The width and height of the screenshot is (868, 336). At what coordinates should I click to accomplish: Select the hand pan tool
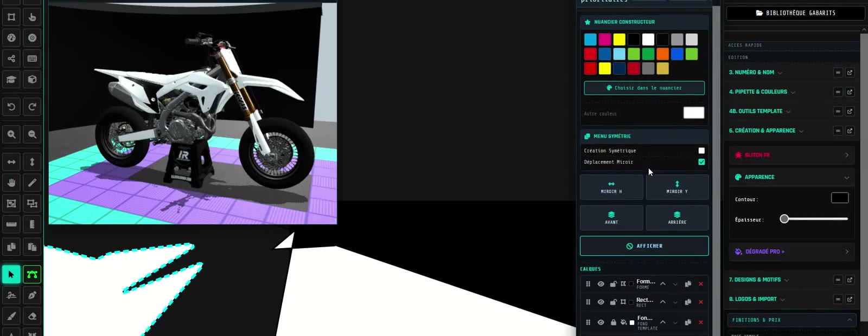pyautogui.click(x=11, y=183)
